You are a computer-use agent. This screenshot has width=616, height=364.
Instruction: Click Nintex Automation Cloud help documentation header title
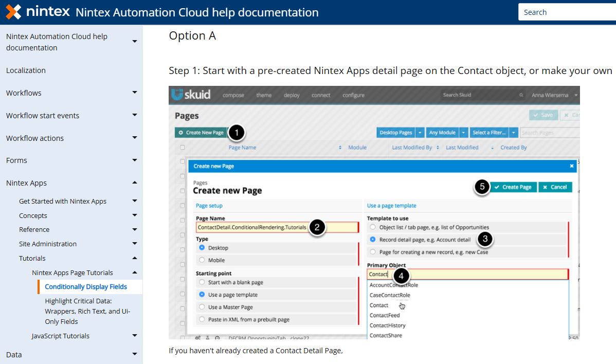tap(197, 12)
